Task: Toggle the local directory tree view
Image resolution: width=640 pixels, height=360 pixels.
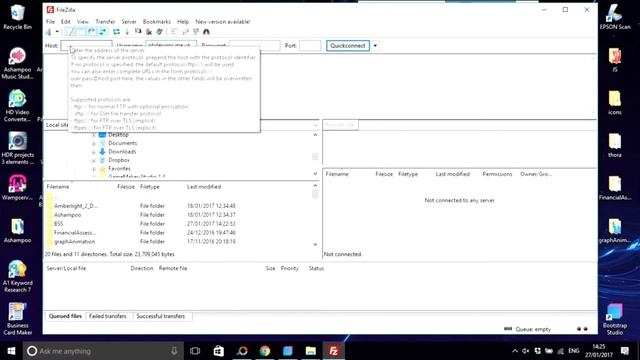Action: tap(81, 32)
